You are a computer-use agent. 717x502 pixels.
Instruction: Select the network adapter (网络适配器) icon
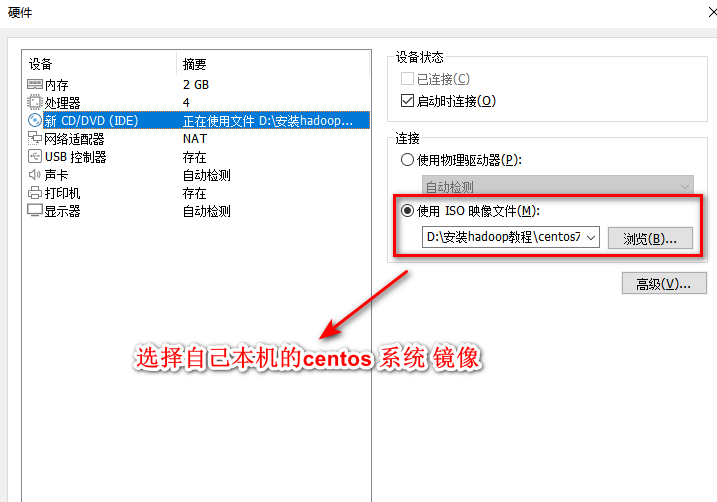pos(35,138)
